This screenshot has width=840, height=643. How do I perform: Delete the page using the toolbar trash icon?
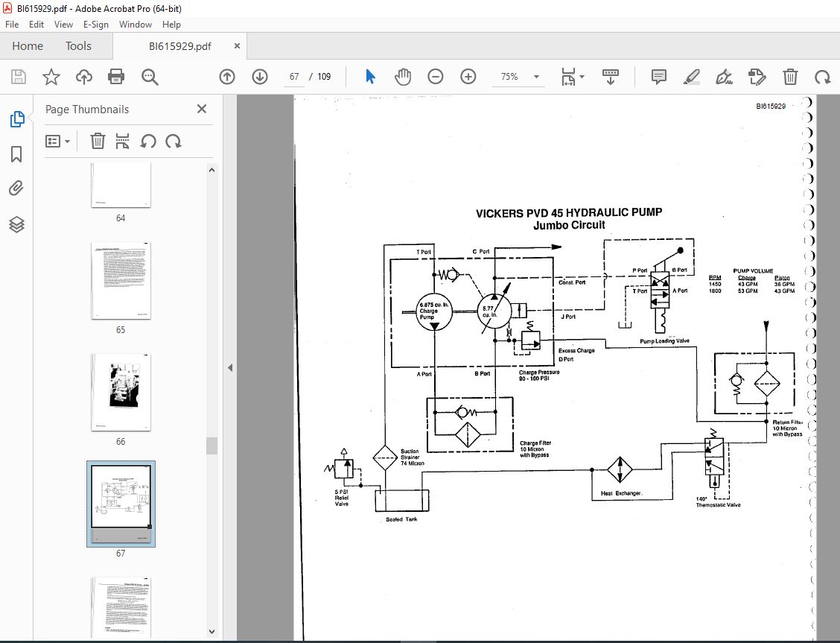pos(790,77)
